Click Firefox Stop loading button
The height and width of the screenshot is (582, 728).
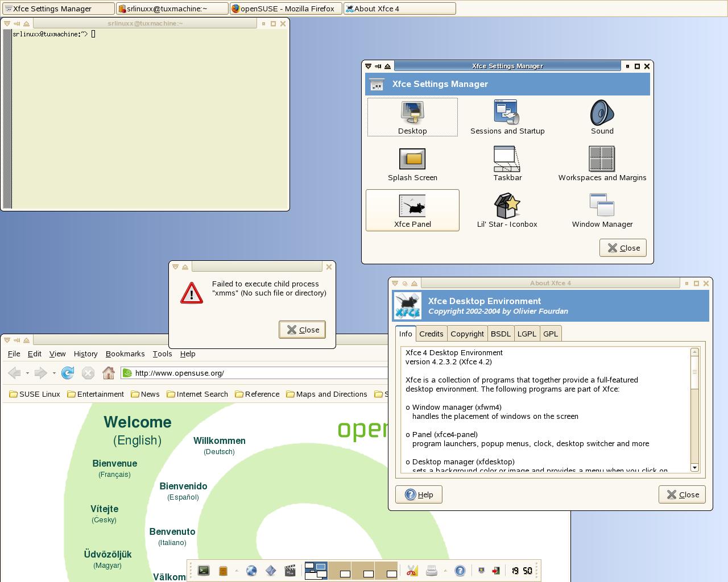click(x=88, y=373)
